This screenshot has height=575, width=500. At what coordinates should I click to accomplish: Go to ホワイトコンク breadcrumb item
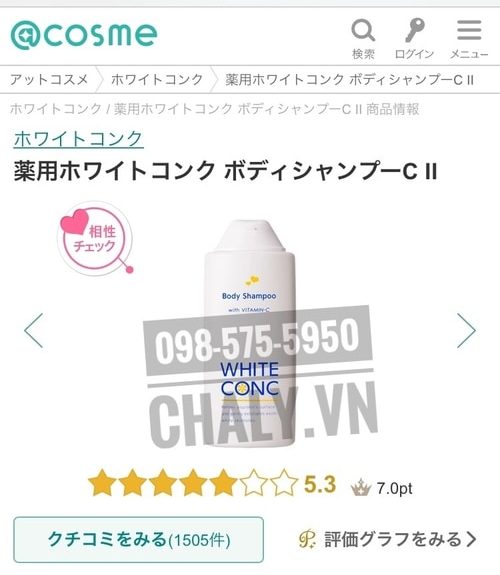click(x=157, y=80)
